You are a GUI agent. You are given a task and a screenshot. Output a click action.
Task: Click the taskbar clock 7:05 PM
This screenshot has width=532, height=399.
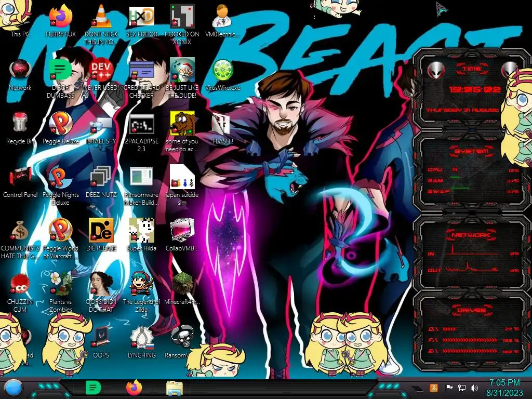tap(504, 388)
